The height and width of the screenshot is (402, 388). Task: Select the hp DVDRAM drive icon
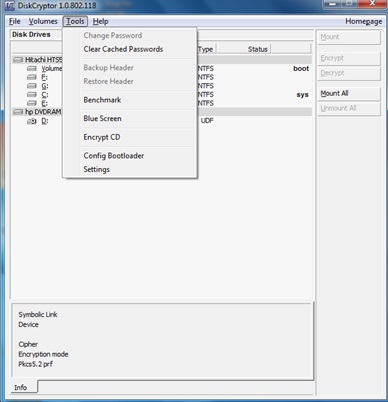(18, 112)
